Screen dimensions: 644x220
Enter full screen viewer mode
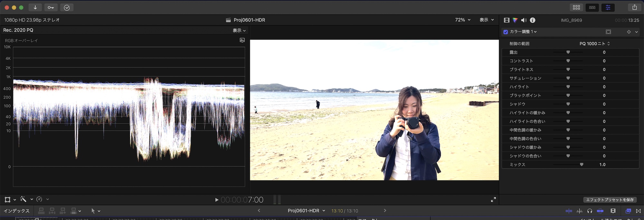[493, 200]
